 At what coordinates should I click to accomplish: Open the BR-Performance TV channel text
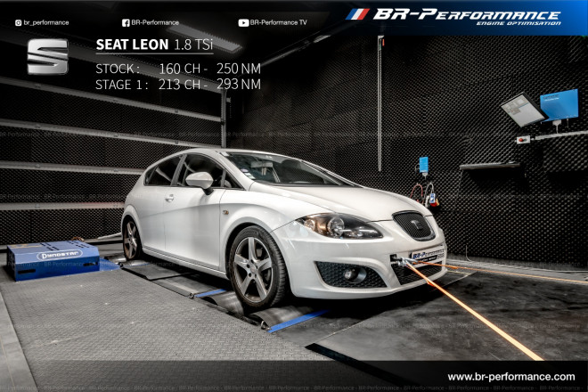tap(278, 22)
